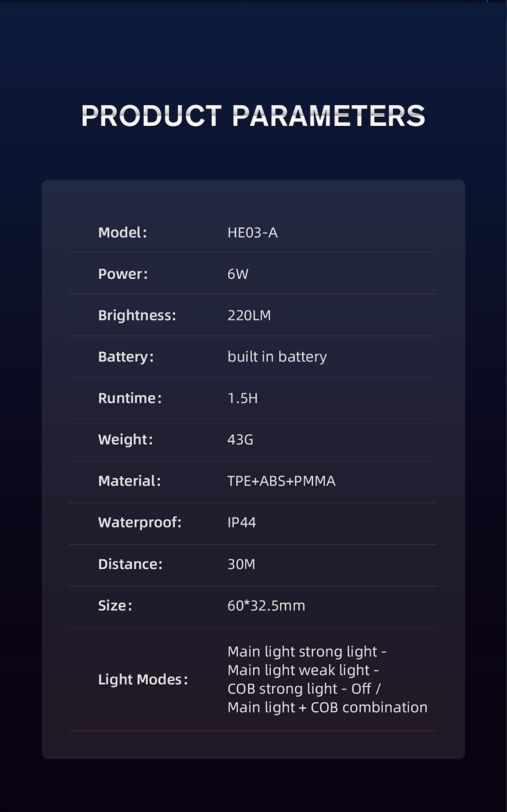Screen dimensions: 507x812
Task: Click the 'Main light + COB combination' text
Action: pyautogui.click(x=327, y=707)
